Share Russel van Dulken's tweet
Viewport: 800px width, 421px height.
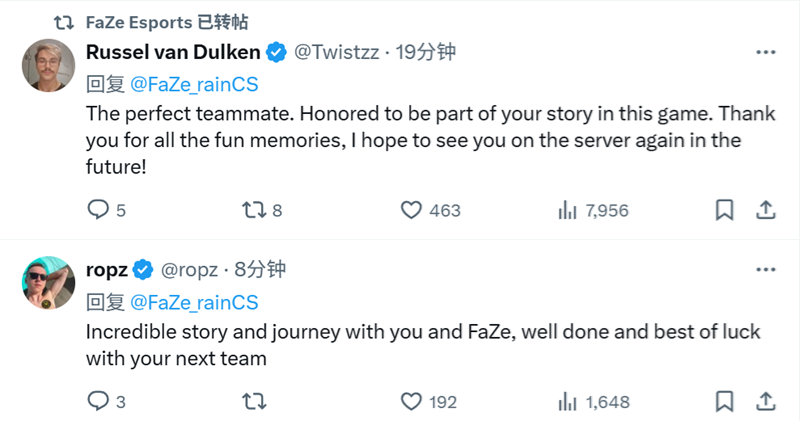point(765,210)
